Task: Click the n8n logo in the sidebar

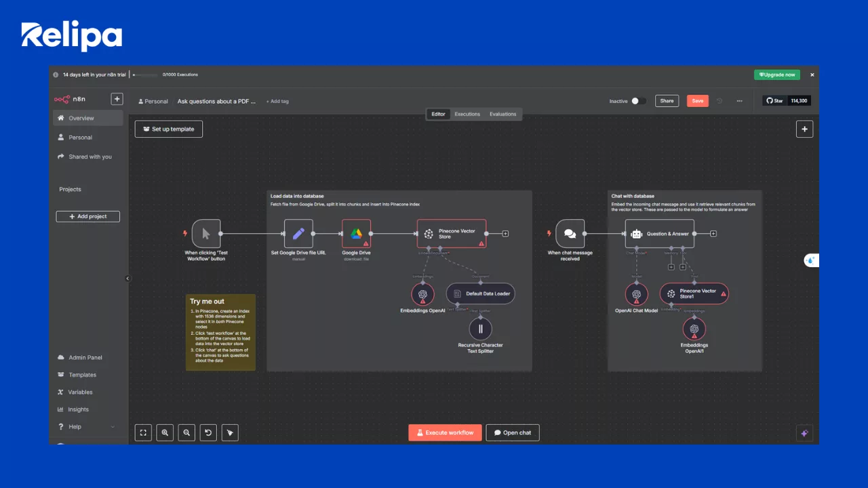Action: [70, 99]
